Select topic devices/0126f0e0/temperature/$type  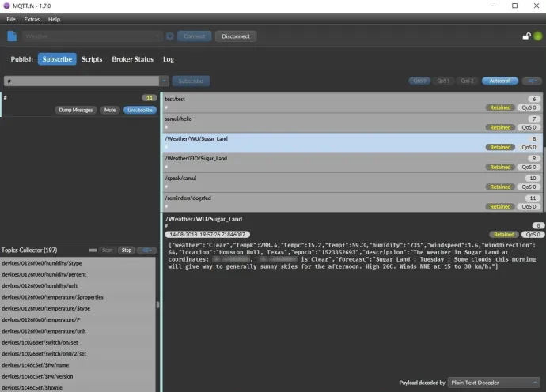(x=78, y=308)
